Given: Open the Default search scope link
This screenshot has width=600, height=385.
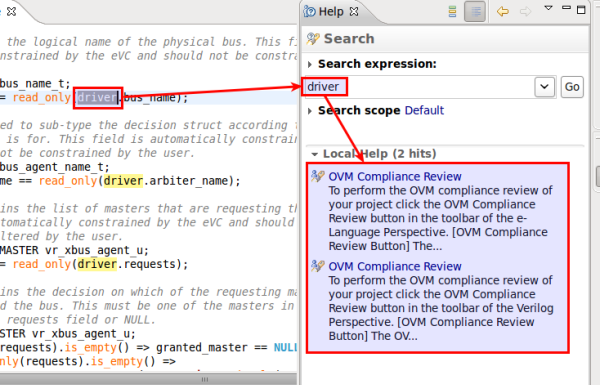Looking at the screenshot, I should click(424, 111).
